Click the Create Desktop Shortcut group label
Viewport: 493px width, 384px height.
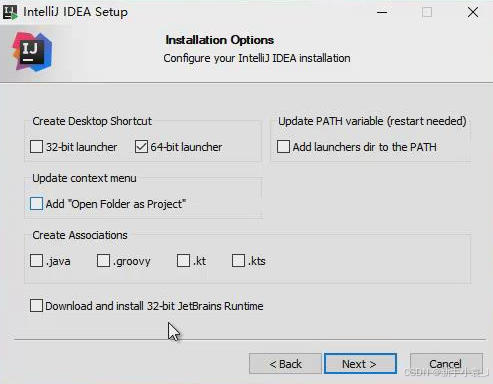click(92, 121)
